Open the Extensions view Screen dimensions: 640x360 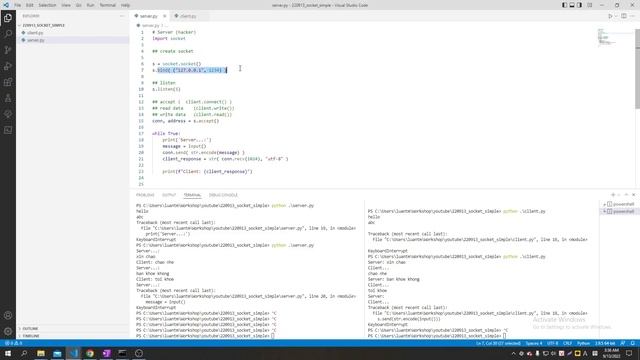coord(8,82)
